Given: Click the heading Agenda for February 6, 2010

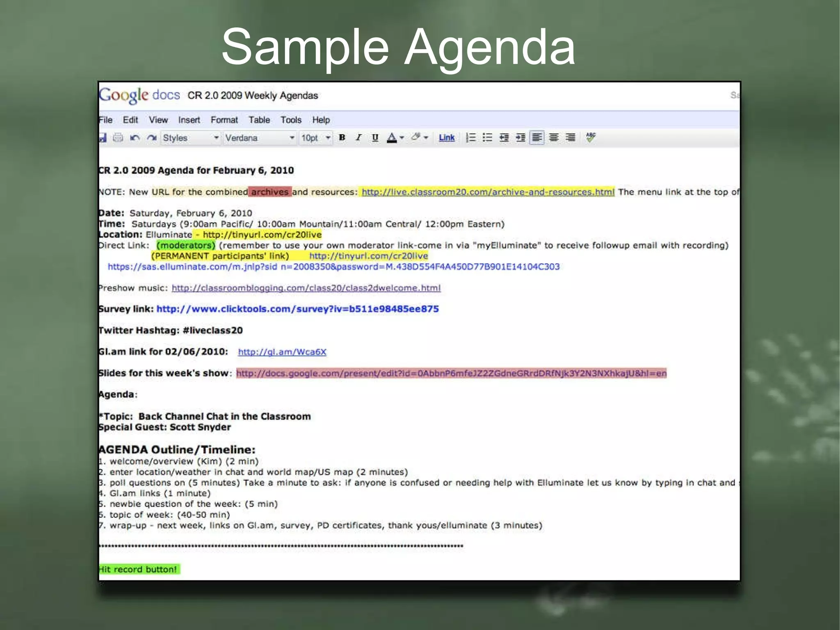Looking at the screenshot, I should (196, 170).
